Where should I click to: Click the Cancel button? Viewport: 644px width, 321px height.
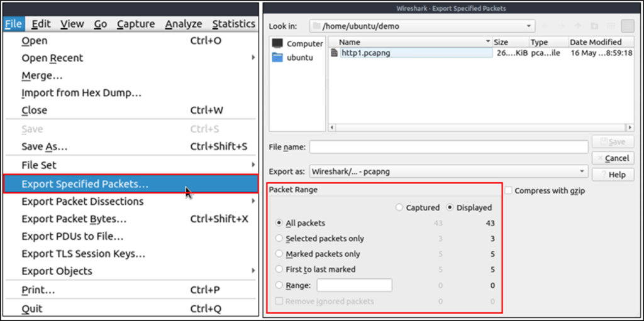613,158
